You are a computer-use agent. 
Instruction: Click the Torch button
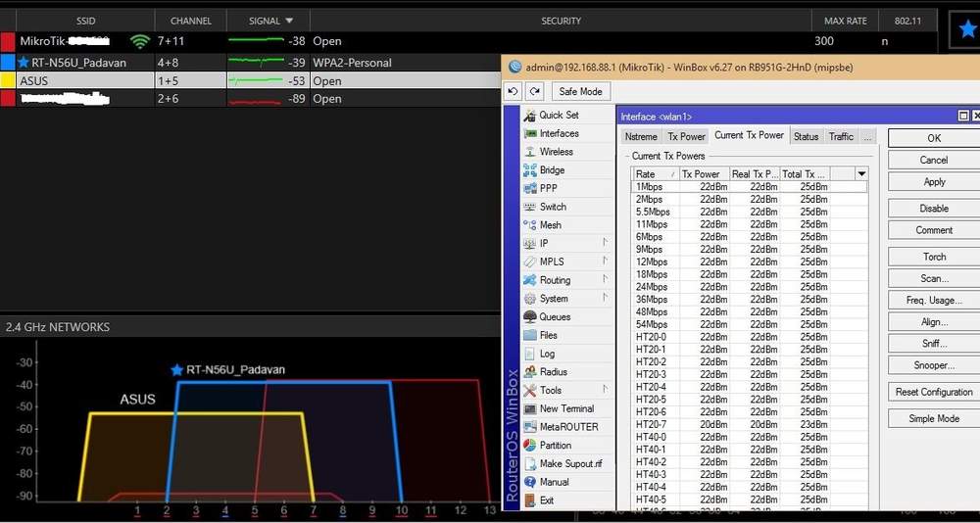pos(934,257)
